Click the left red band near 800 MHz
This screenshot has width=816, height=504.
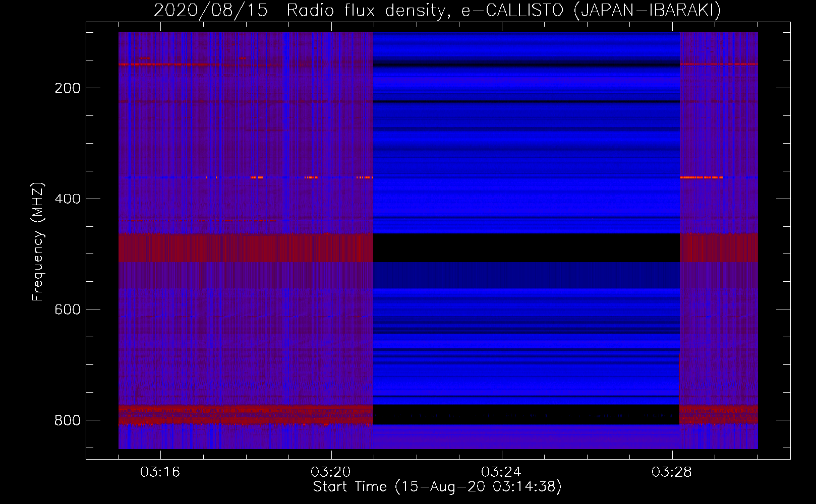pyautogui.click(x=246, y=414)
